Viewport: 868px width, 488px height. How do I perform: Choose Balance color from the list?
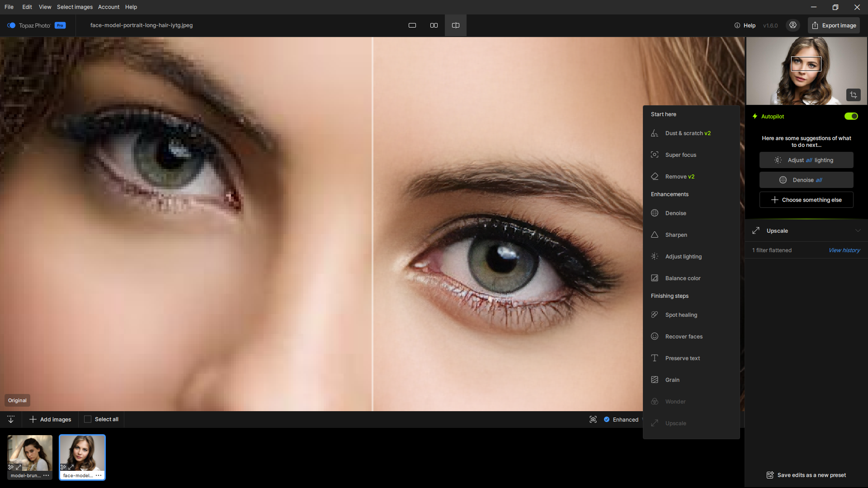click(x=691, y=278)
